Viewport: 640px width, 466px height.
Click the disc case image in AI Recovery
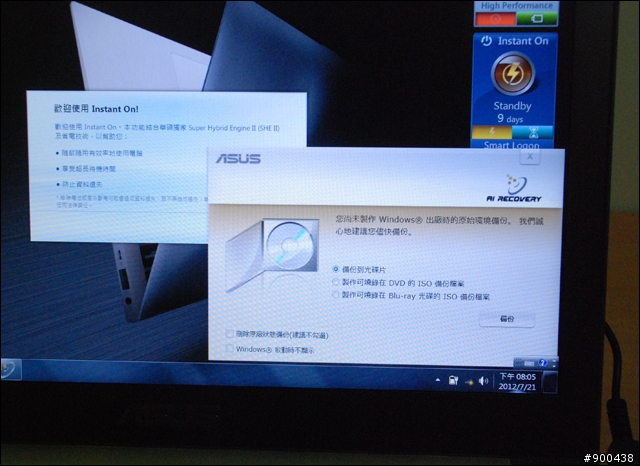tap(273, 255)
